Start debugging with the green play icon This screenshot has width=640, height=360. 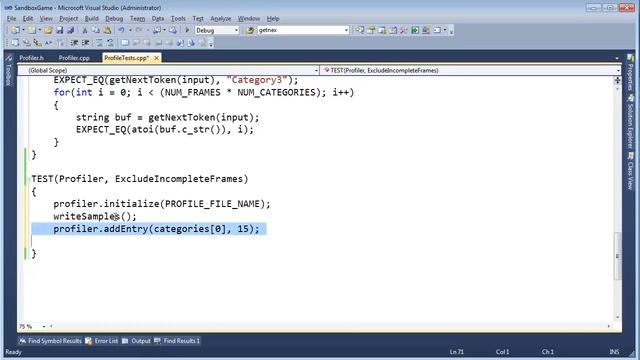[x=187, y=30]
